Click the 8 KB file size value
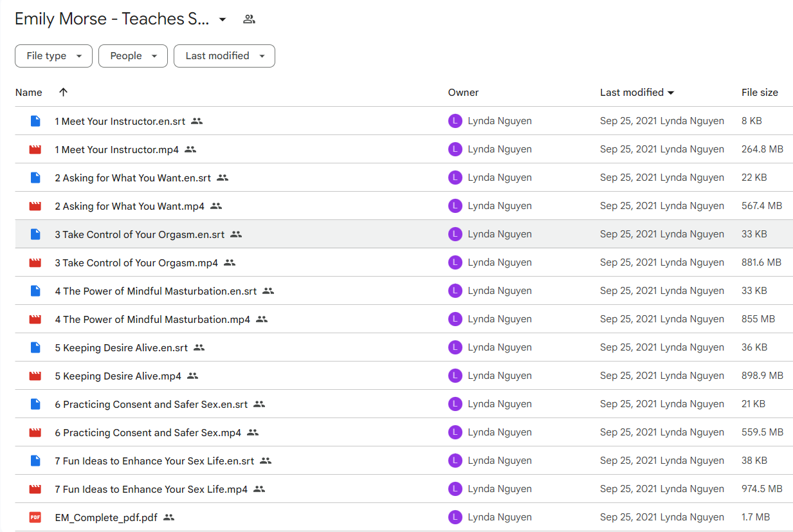 tap(752, 121)
